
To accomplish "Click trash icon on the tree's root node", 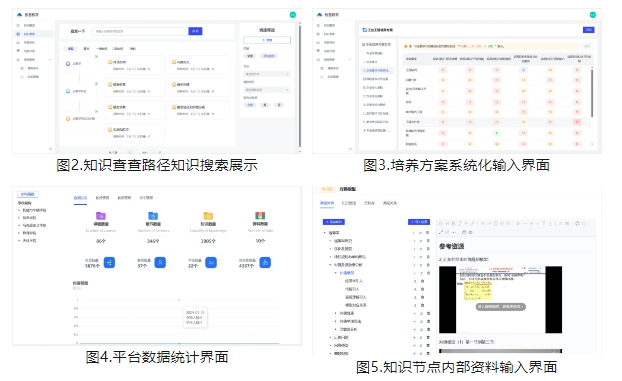I will click(428, 233).
